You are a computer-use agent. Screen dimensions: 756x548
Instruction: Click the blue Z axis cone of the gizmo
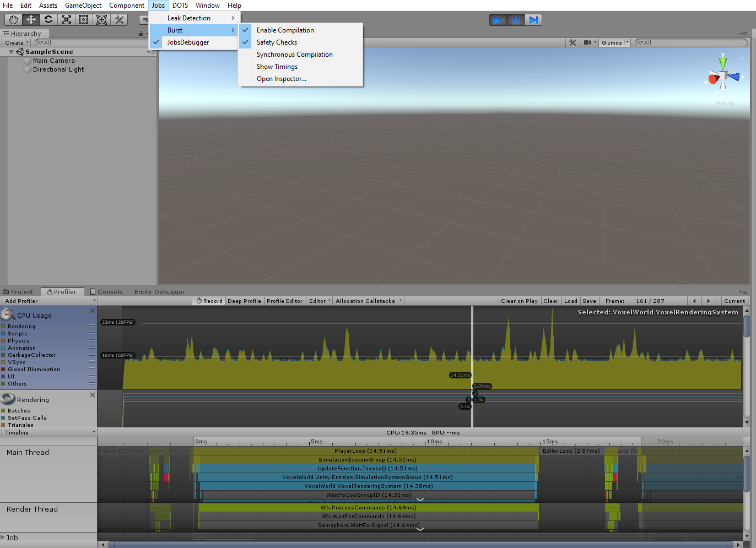pyautogui.click(x=734, y=77)
